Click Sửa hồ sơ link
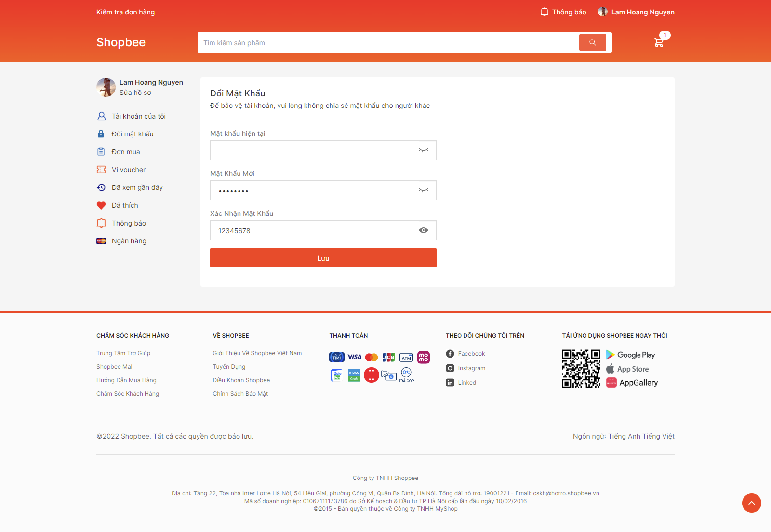 [135, 93]
